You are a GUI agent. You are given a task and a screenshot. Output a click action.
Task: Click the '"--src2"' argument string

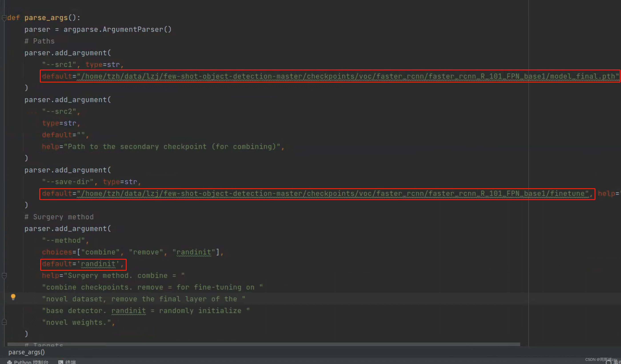59,111
